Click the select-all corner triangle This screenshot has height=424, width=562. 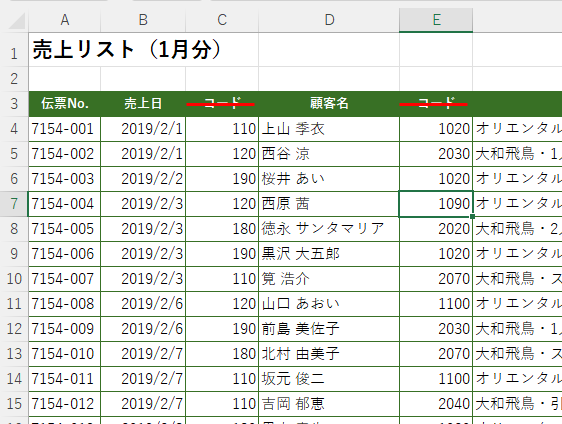coord(16,20)
